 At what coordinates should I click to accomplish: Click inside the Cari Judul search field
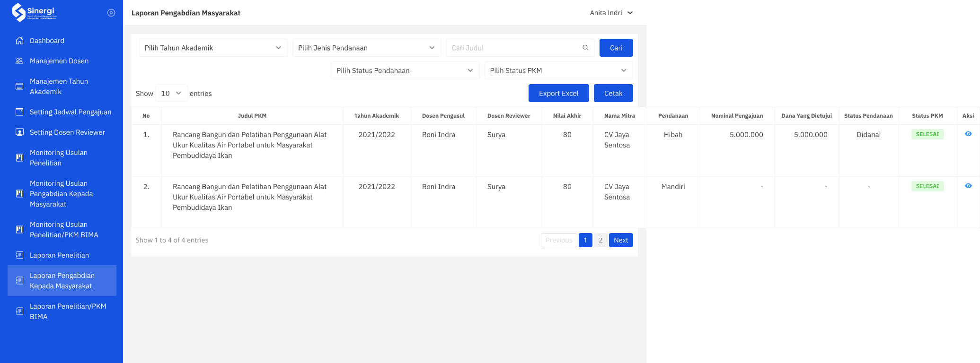coord(520,48)
